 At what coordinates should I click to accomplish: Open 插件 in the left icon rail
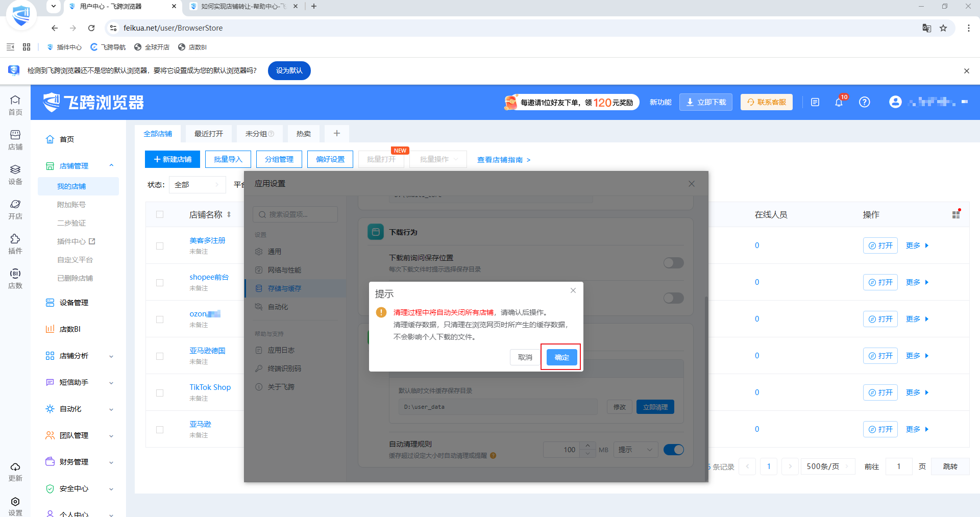click(15, 244)
